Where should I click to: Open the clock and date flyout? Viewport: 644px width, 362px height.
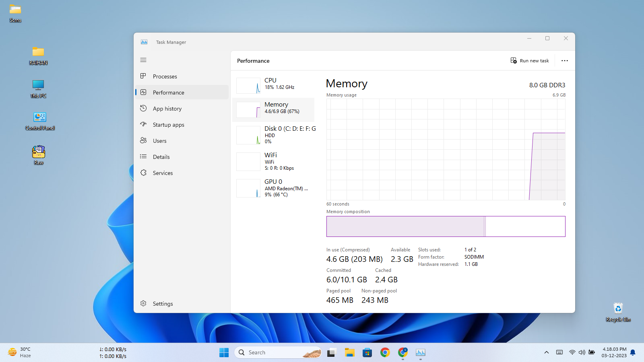pyautogui.click(x=614, y=352)
